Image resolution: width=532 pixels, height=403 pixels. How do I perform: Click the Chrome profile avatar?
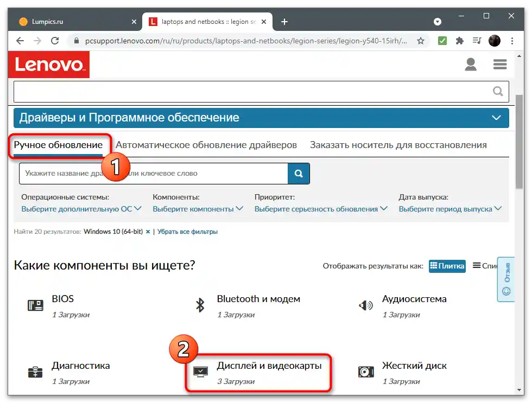point(495,41)
